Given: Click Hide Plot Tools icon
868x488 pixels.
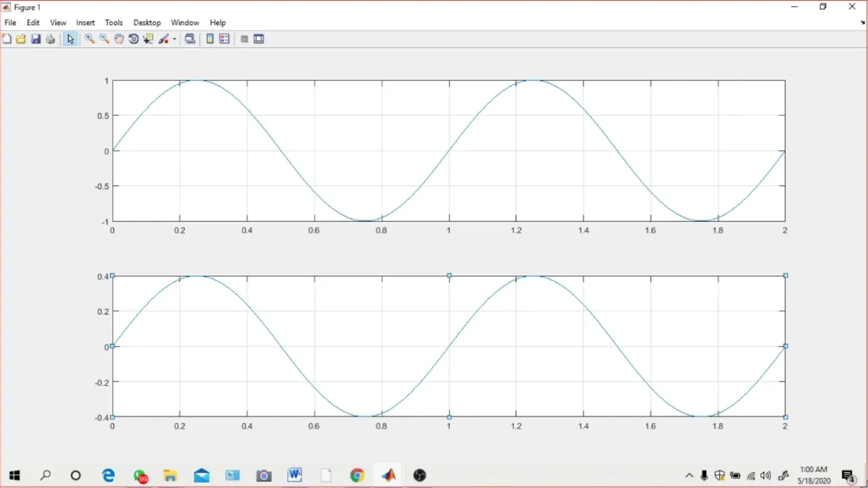Looking at the screenshot, I should [244, 39].
